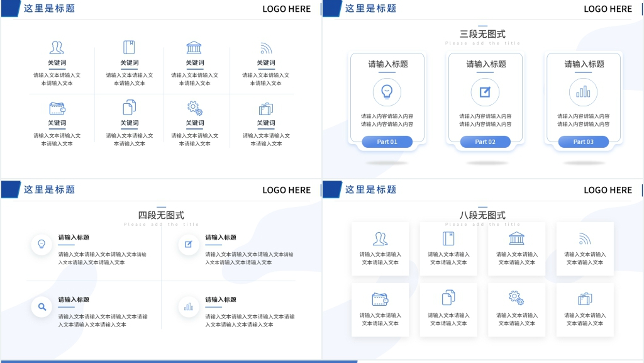Select the RSS signal icon on 关键词 slide
The height and width of the screenshot is (363, 644).
(x=266, y=49)
